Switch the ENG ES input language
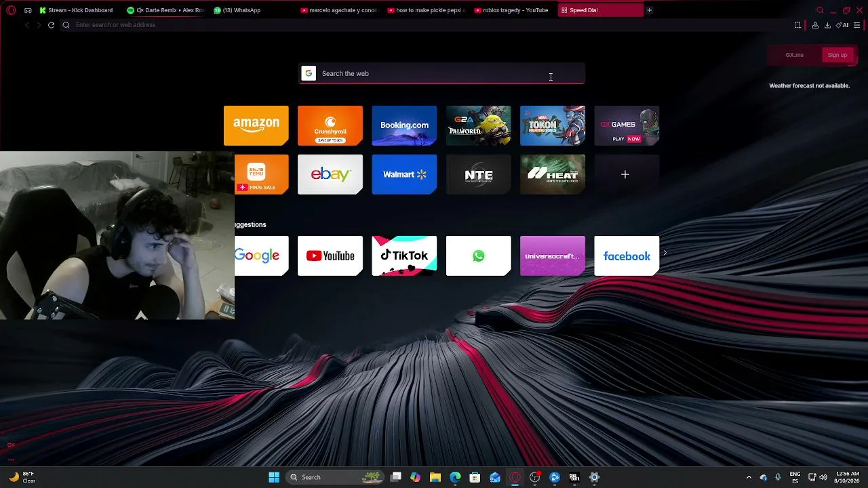Image resolution: width=868 pixels, height=488 pixels. (x=795, y=477)
